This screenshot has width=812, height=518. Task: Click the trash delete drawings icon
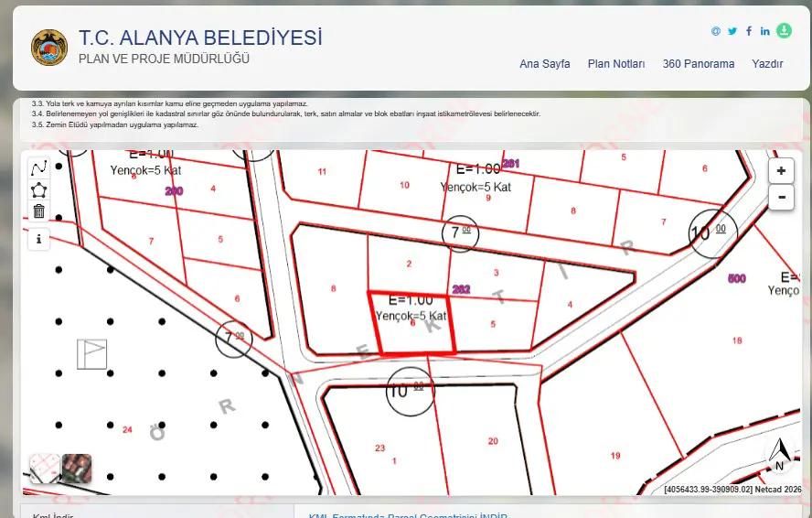pyautogui.click(x=38, y=211)
